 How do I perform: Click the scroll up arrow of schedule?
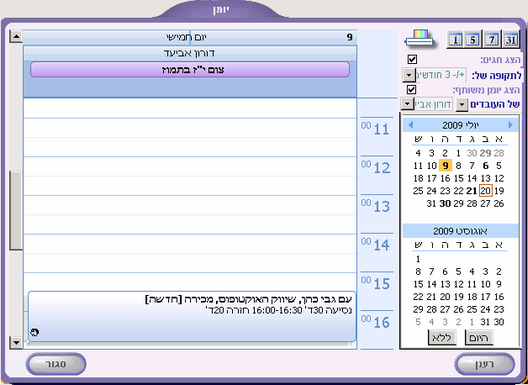[16, 36]
